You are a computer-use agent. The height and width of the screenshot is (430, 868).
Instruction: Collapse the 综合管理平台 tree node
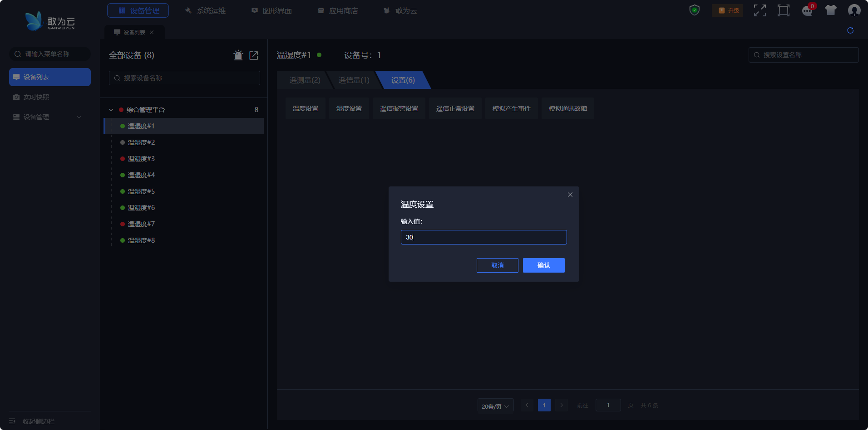tap(111, 110)
